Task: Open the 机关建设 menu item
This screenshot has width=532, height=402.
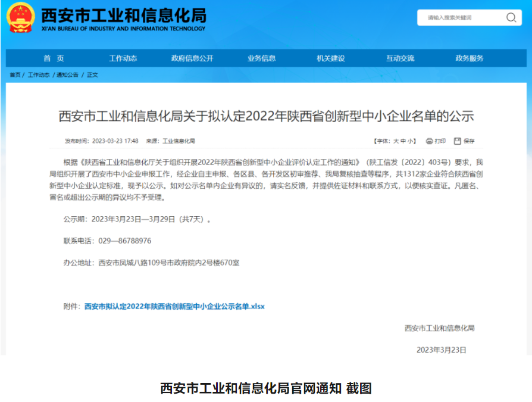Action: (331, 58)
